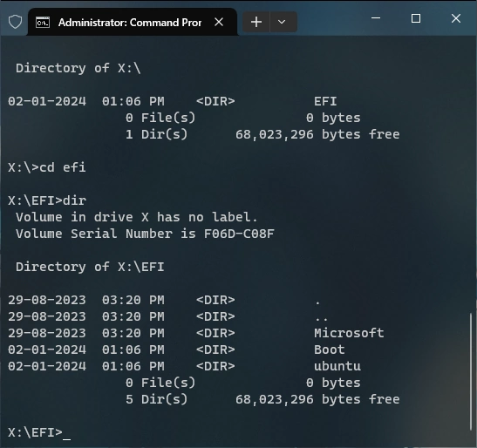Close the Command Prompt tab

[x=219, y=22]
